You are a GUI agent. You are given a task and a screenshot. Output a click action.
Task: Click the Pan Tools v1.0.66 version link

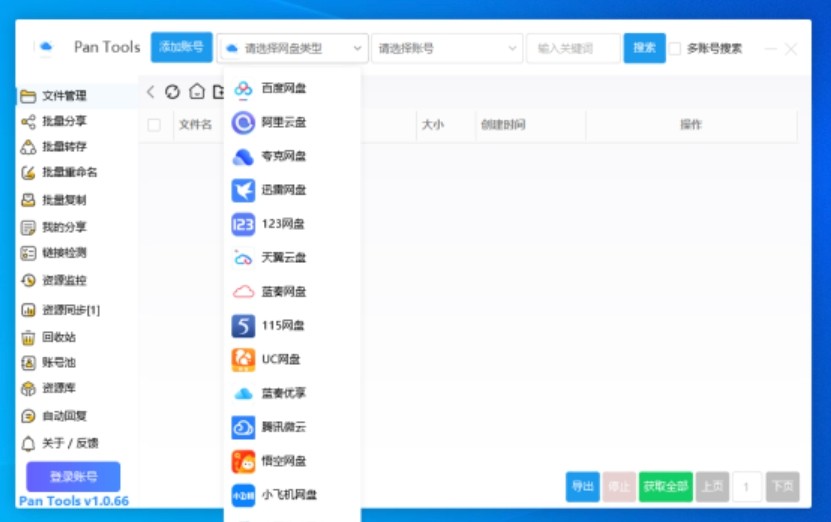(x=74, y=501)
